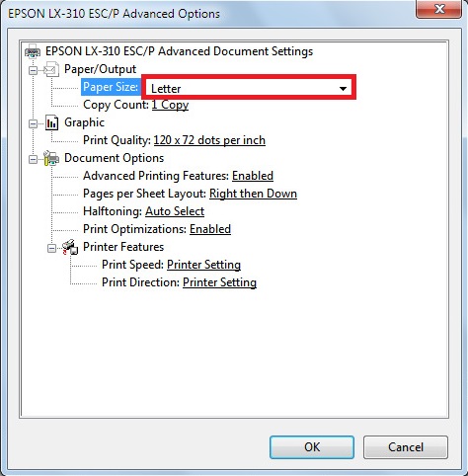This screenshot has width=468, height=476.
Task: Dismiss dialog with the Cancel button
Action: 406,447
